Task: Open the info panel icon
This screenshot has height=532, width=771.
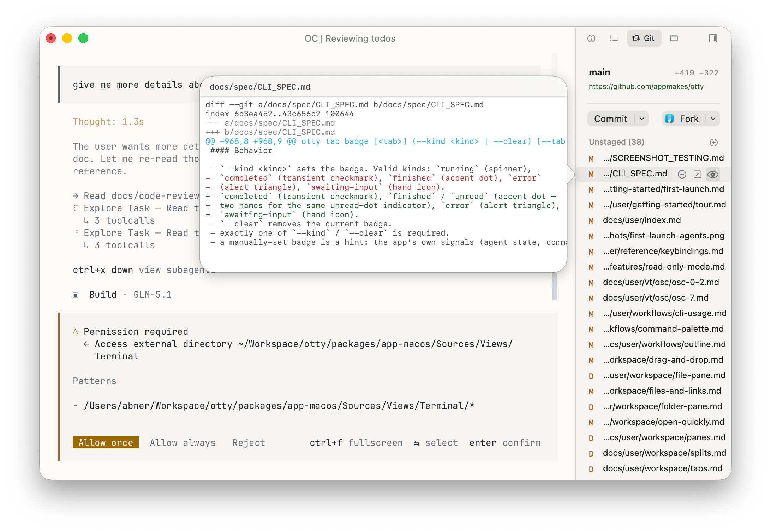Action: pyautogui.click(x=591, y=38)
